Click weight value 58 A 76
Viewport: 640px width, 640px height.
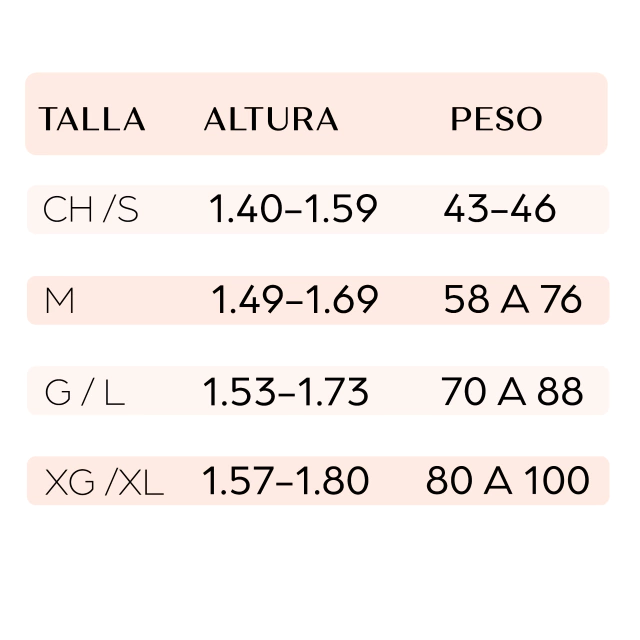coord(513,300)
